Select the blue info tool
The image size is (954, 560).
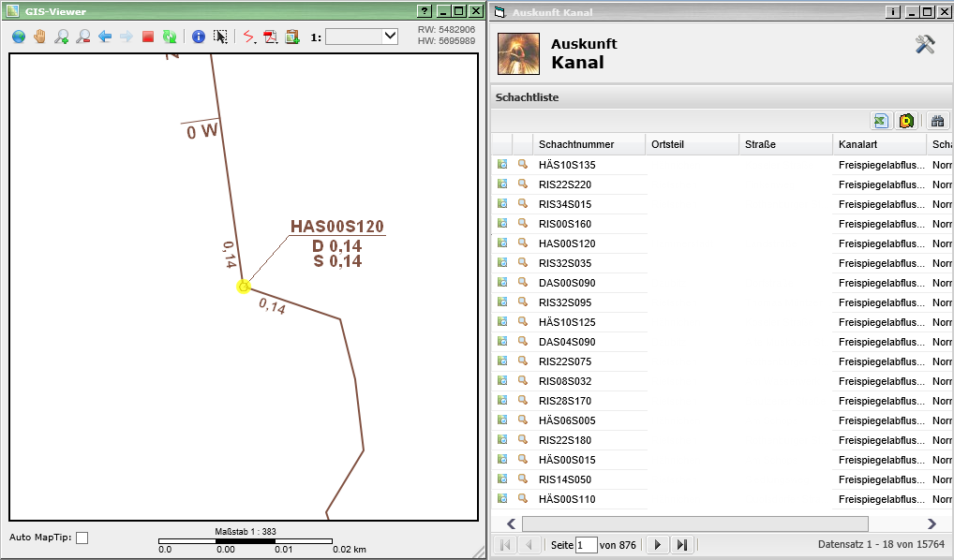pyautogui.click(x=198, y=37)
